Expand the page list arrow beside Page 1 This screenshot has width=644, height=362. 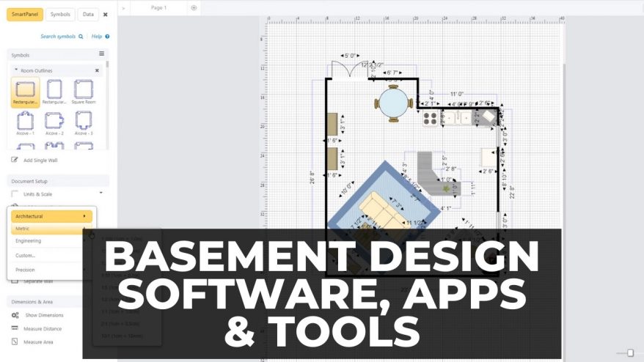click(x=124, y=8)
